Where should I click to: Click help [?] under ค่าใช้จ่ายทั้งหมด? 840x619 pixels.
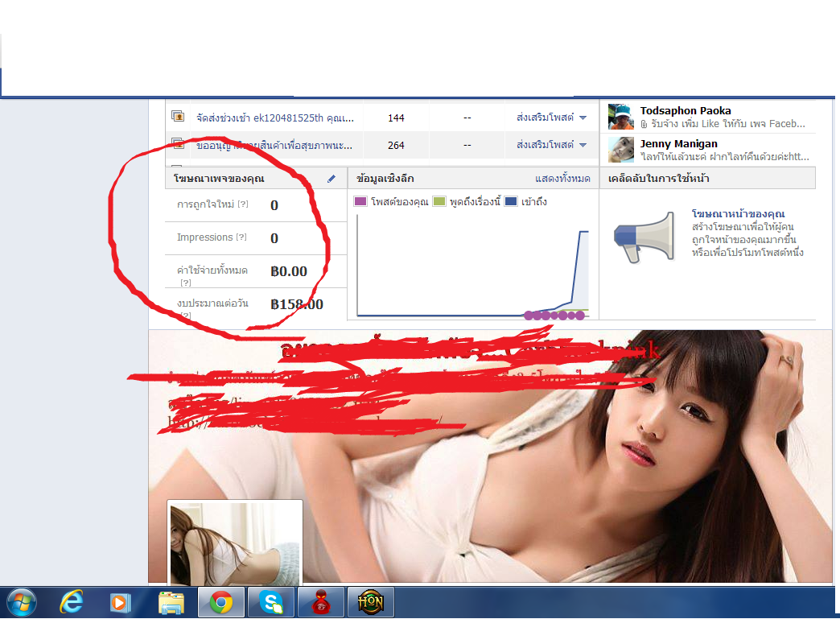[185, 283]
